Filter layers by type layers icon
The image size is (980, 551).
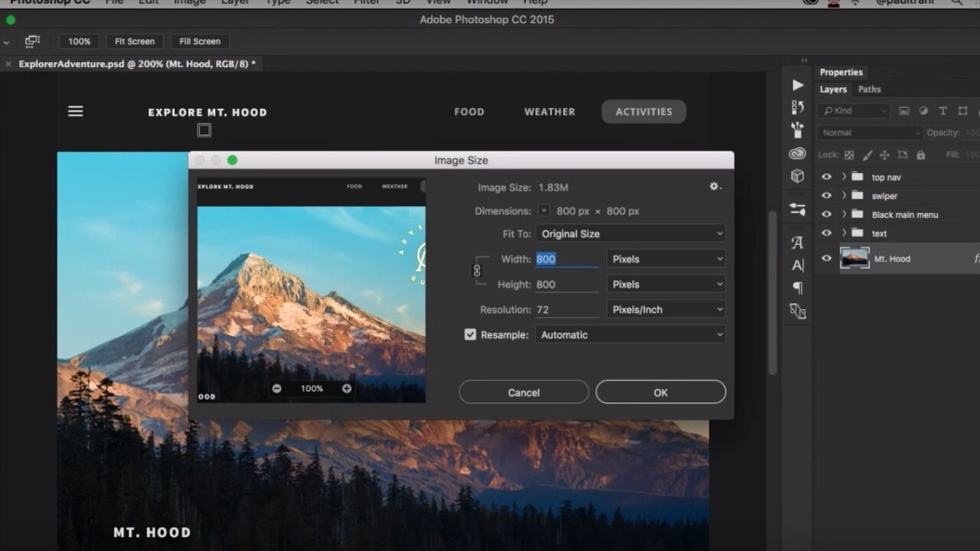[942, 111]
